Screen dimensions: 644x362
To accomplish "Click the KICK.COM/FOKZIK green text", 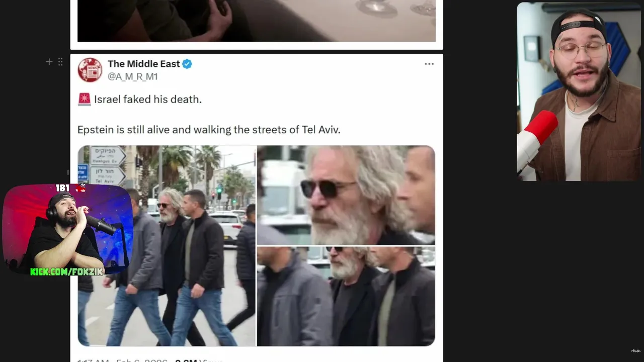I will pos(66,271).
